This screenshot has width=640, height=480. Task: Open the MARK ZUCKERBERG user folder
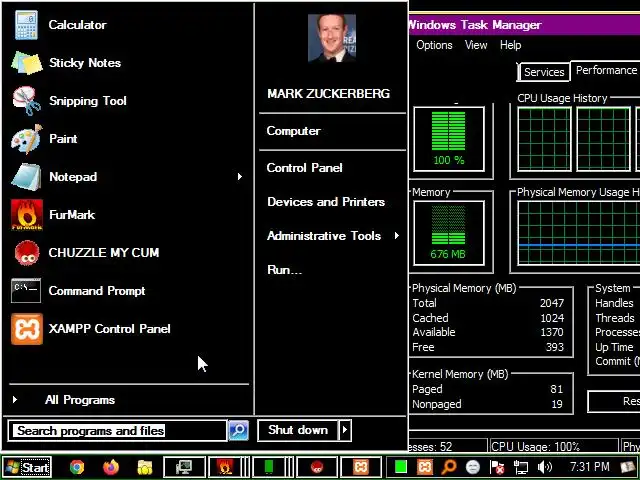[x=329, y=94]
